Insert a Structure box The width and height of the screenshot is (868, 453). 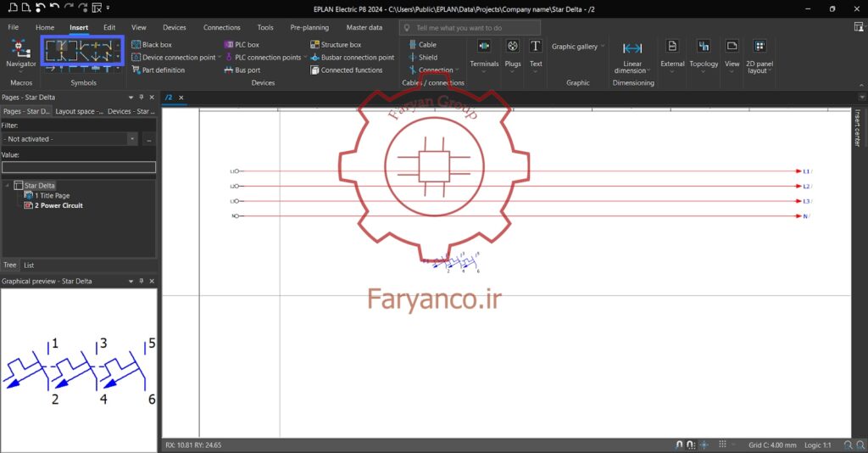(x=336, y=44)
